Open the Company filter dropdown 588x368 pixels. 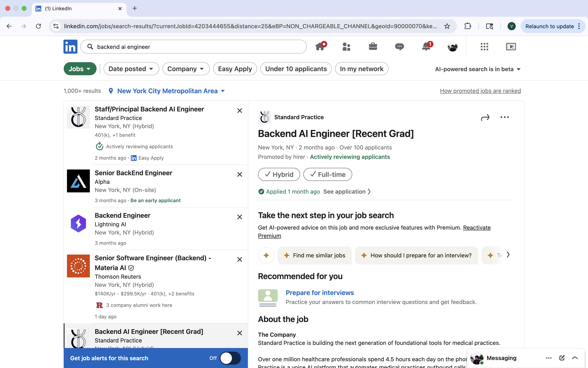pos(186,69)
